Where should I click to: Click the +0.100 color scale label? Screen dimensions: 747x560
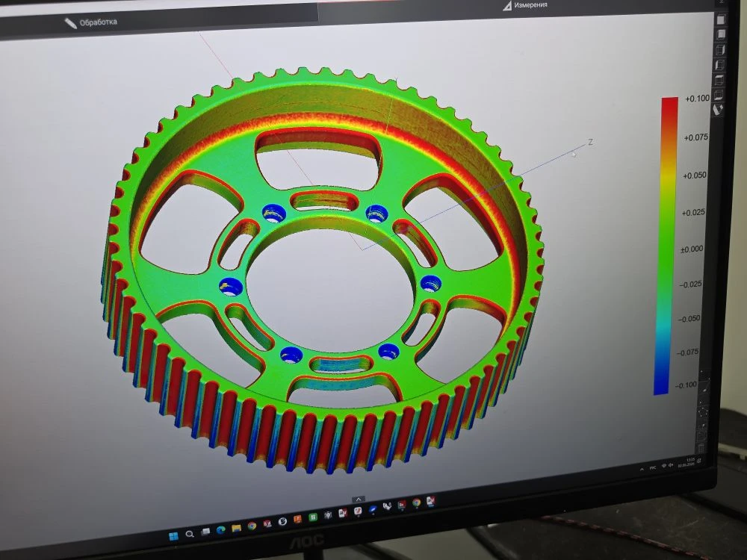pos(697,99)
